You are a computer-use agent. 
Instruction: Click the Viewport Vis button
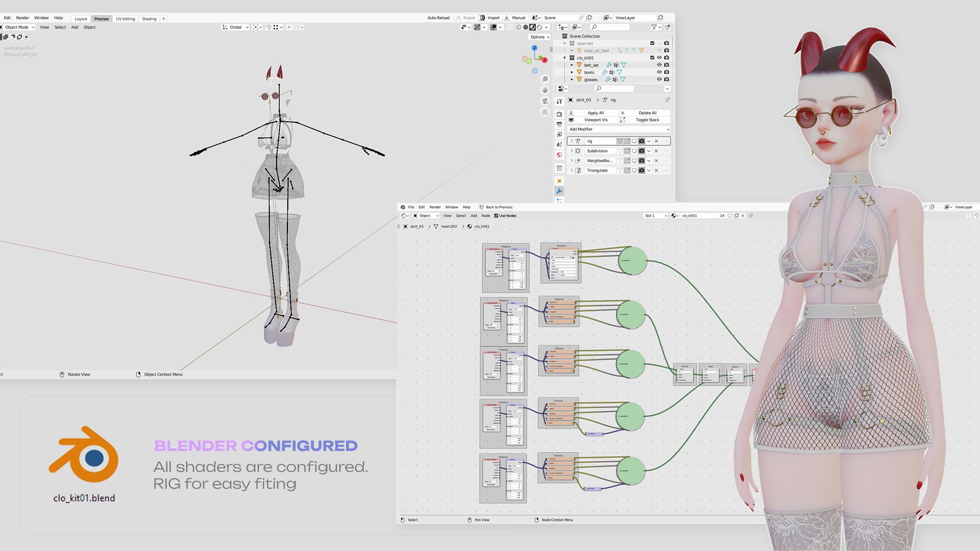[593, 120]
